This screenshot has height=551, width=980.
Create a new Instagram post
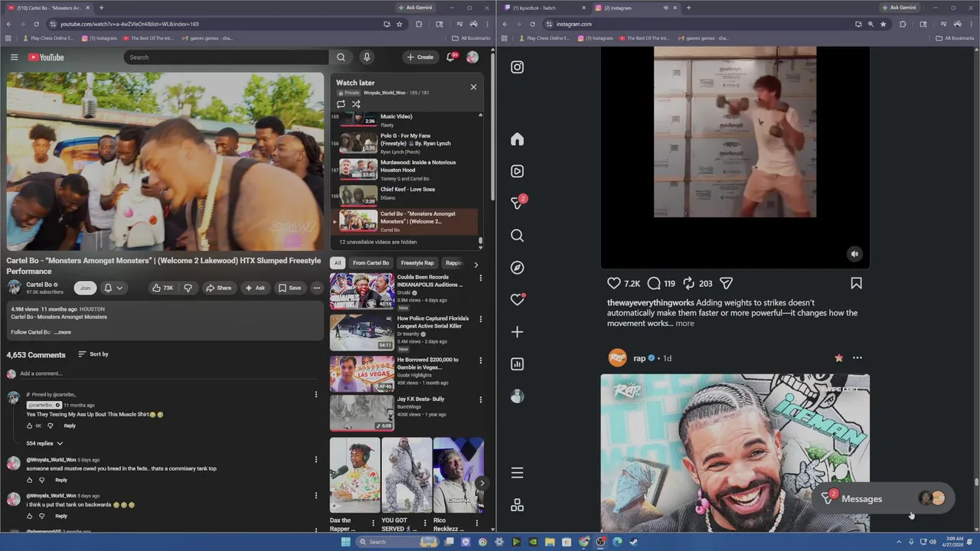tap(518, 332)
